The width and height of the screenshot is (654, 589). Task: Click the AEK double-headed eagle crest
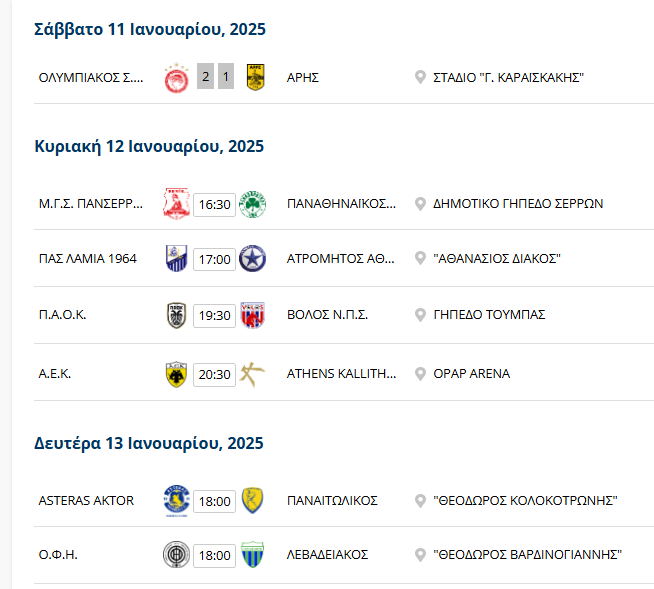point(176,374)
